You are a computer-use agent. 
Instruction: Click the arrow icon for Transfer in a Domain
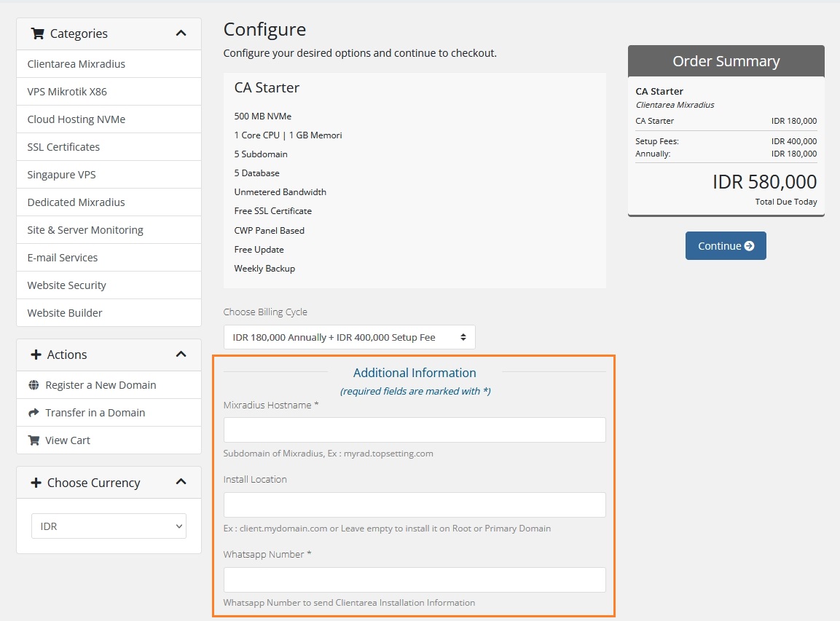click(34, 413)
